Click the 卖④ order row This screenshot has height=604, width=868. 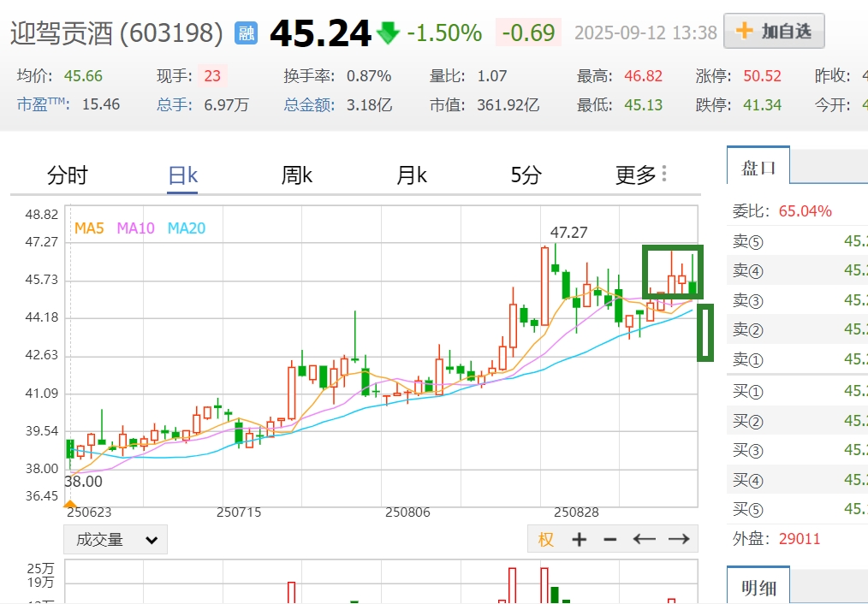click(797, 270)
